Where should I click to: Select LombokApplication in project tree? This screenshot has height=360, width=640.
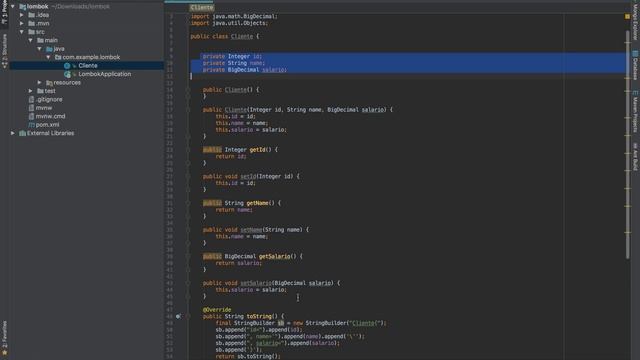tap(105, 74)
